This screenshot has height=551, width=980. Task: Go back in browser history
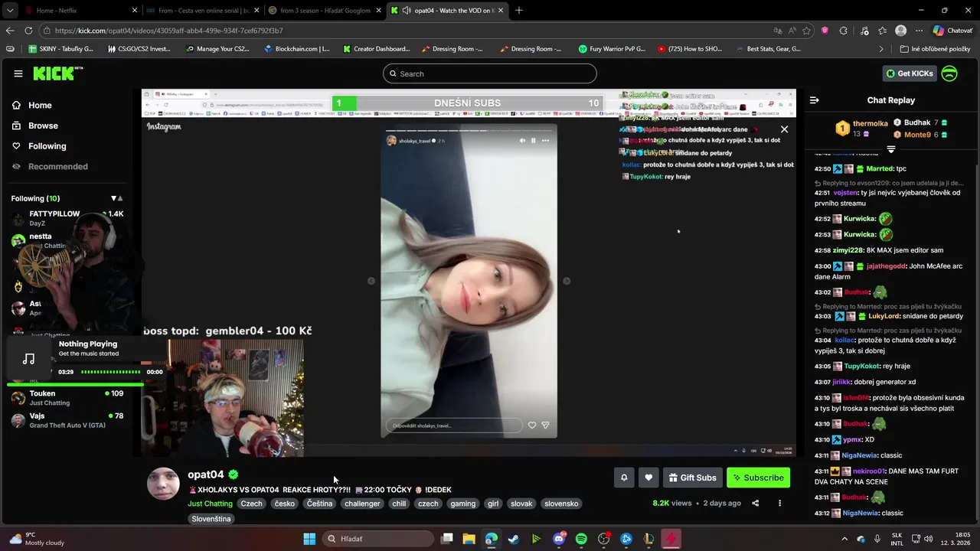pos(10,31)
